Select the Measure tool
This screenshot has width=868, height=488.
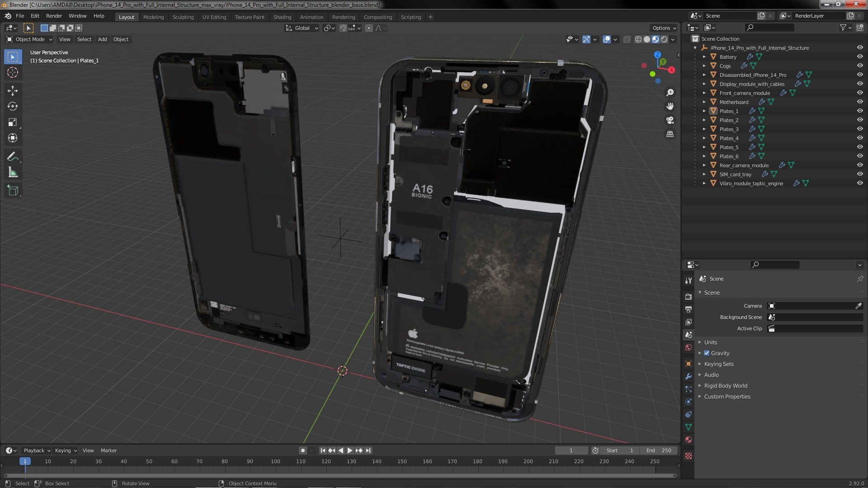click(x=13, y=172)
